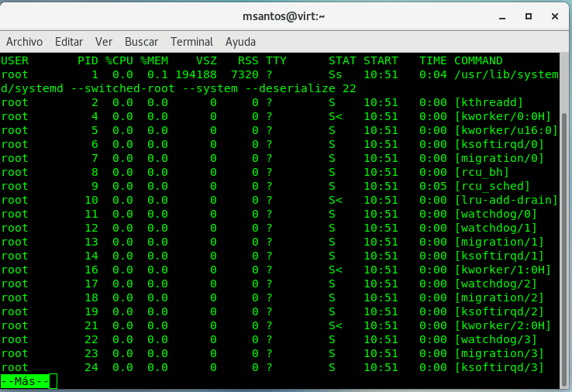The width and height of the screenshot is (572, 392).
Task: Click the PID column header
Action: (88, 60)
